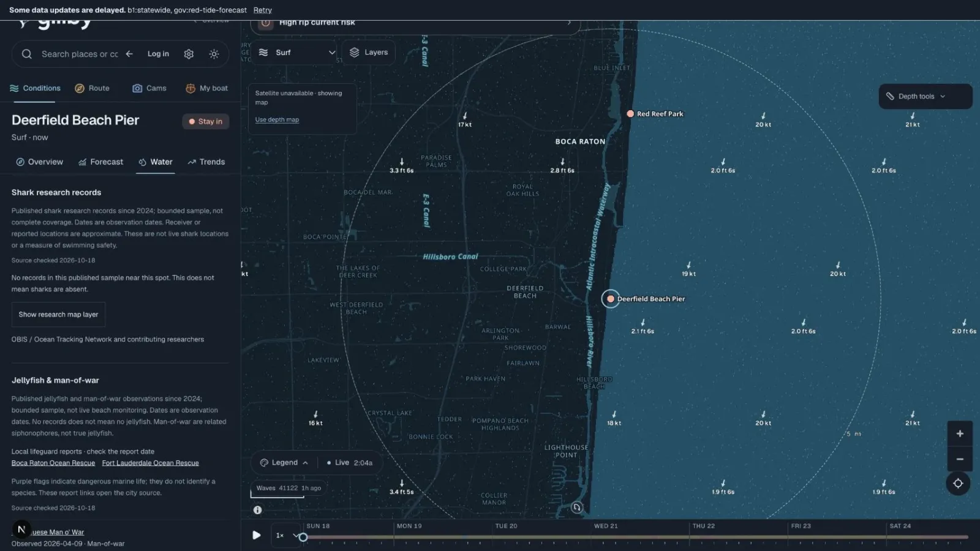
Task: Open settings gear icon
Action: 189,54
